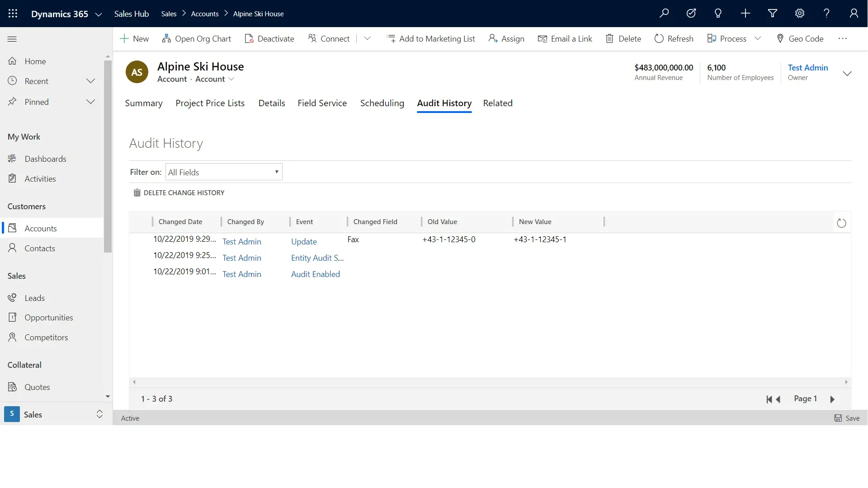This screenshot has height=488, width=868.
Task: Click DELETE CHANGE HISTORY trash button
Action: (179, 193)
